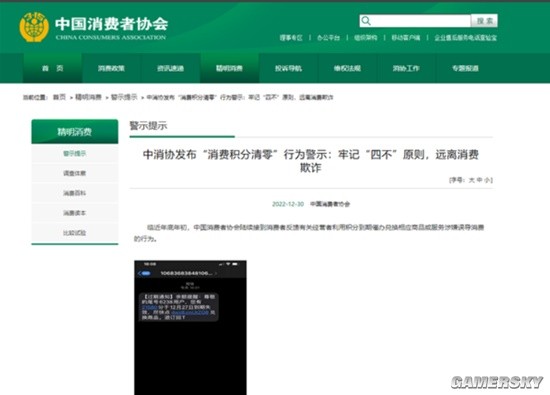
Task: Open 专题报道 navigation menu item
Action: point(465,68)
